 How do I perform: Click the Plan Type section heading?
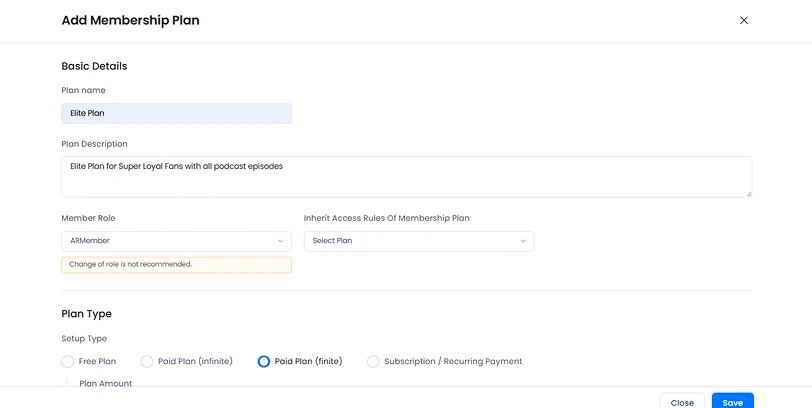(x=86, y=314)
